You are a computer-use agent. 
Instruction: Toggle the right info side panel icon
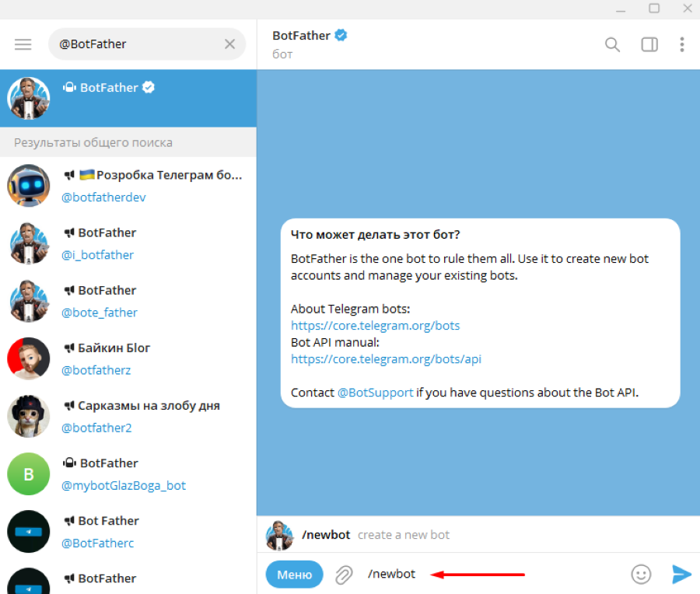[649, 44]
